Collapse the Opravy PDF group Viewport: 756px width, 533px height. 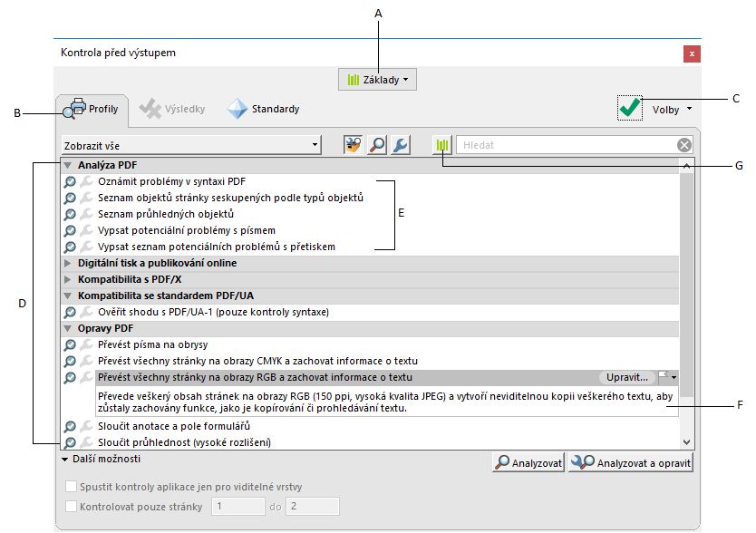point(67,328)
